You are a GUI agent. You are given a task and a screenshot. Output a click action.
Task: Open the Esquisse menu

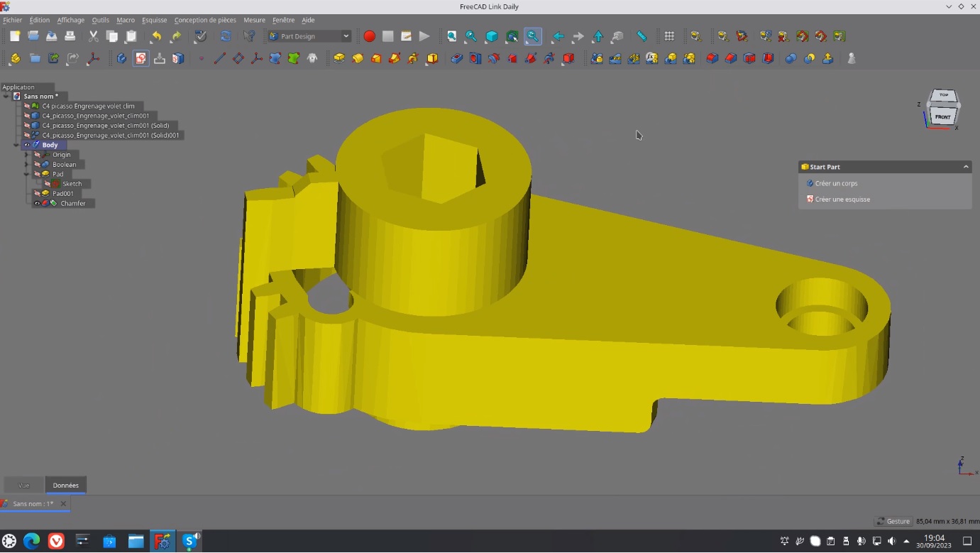tap(154, 20)
